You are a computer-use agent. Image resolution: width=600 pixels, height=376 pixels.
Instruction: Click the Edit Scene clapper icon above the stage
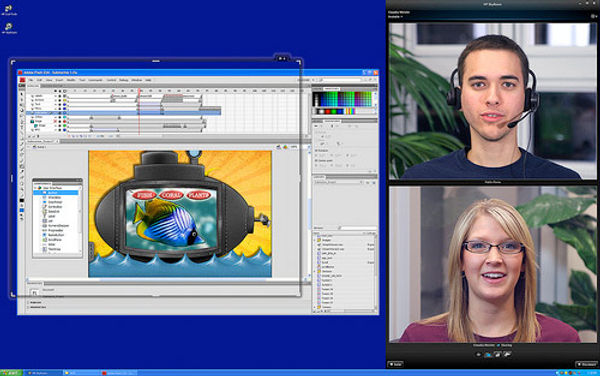tap(279, 147)
